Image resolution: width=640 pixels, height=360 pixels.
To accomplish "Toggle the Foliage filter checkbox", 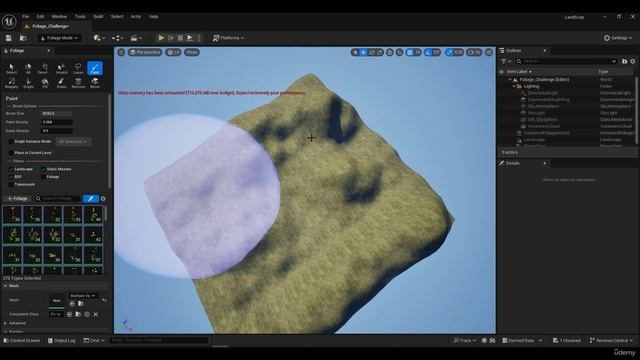I will 43,177.
